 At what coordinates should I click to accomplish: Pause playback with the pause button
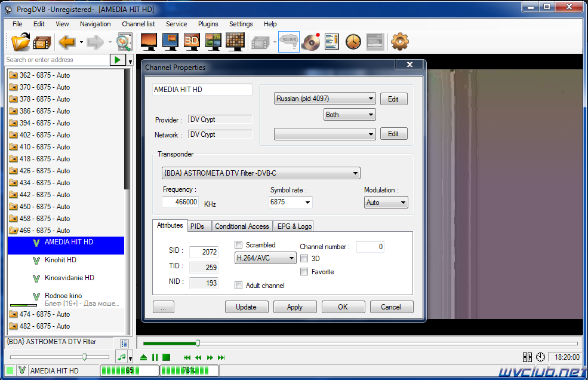click(x=155, y=357)
